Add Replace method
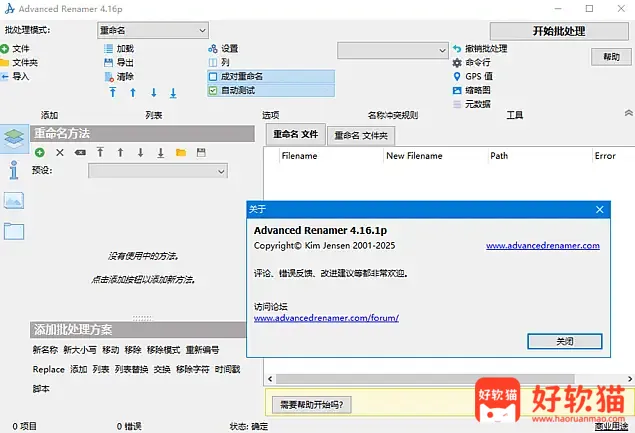The height and width of the screenshot is (433, 635). [x=49, y=369]
